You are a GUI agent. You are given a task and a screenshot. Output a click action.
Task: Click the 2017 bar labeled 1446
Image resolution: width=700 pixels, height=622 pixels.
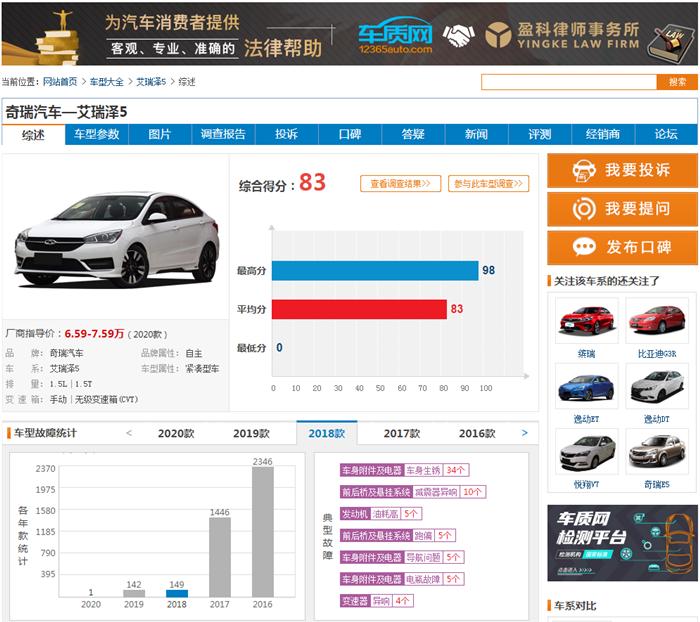(x=220, y=557)
